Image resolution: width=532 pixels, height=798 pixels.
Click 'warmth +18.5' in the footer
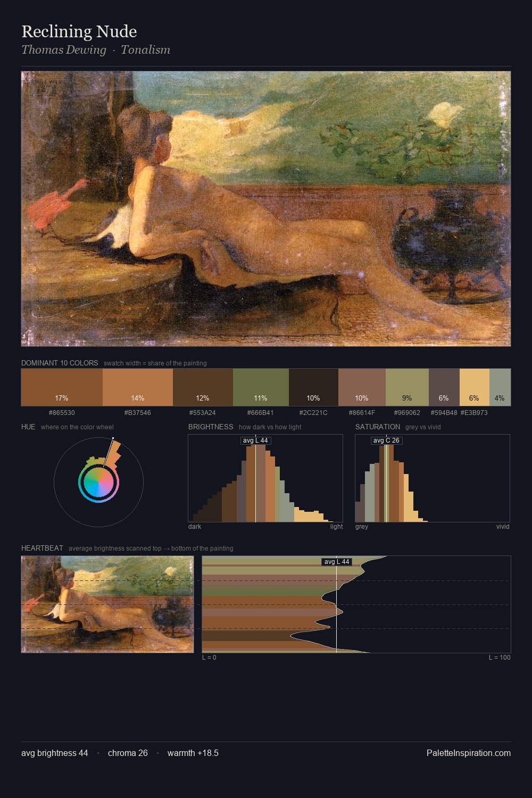point(193,753)
